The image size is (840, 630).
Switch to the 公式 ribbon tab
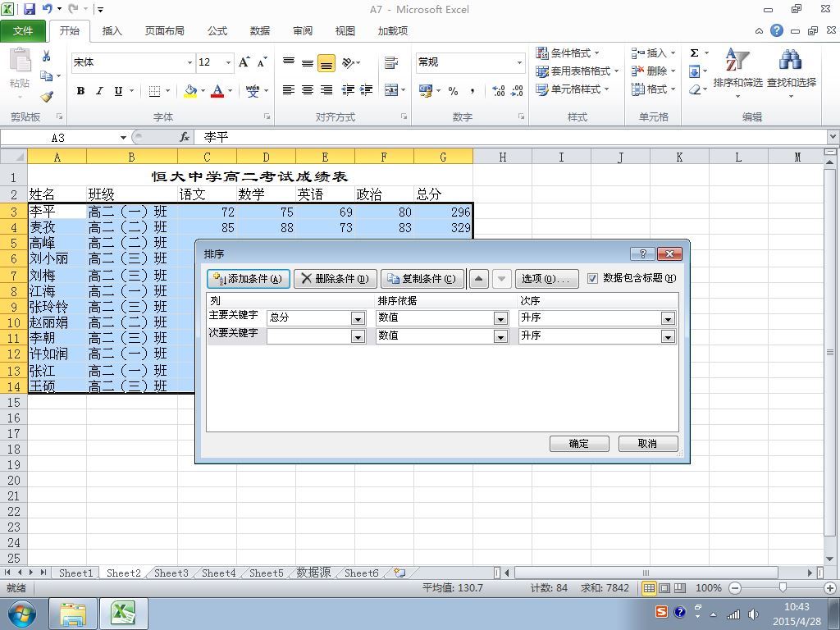pyautogui.click(x=217, y=31)
